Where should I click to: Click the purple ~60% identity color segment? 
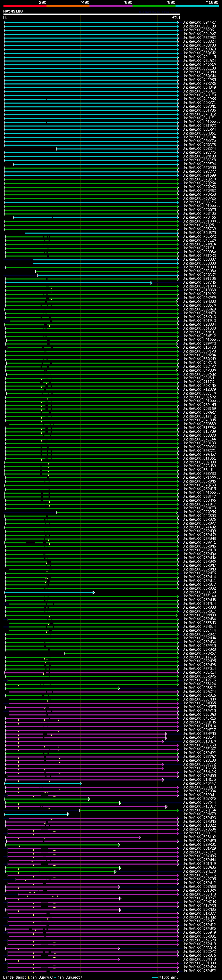(111, 7)
